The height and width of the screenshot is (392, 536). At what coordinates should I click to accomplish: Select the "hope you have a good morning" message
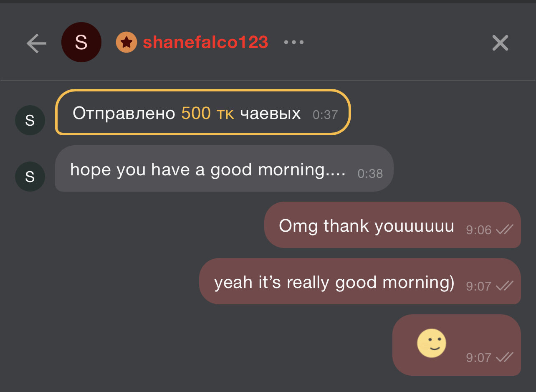(x=207, y=169)
